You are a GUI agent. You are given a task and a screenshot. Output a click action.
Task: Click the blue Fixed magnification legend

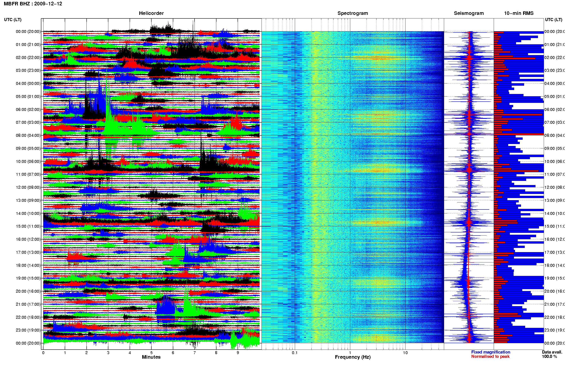(x=491, y=352)
